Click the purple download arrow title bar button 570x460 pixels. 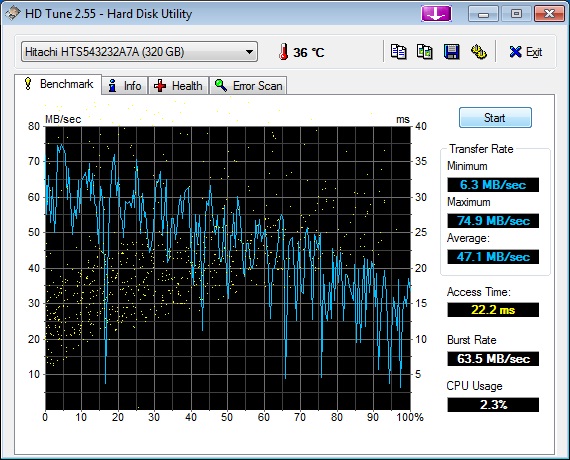click(x=436, y=14)
